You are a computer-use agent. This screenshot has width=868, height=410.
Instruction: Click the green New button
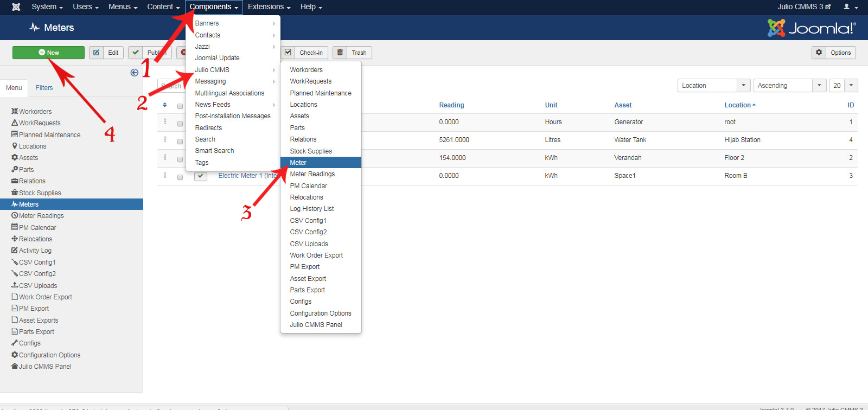pos(48,53)
